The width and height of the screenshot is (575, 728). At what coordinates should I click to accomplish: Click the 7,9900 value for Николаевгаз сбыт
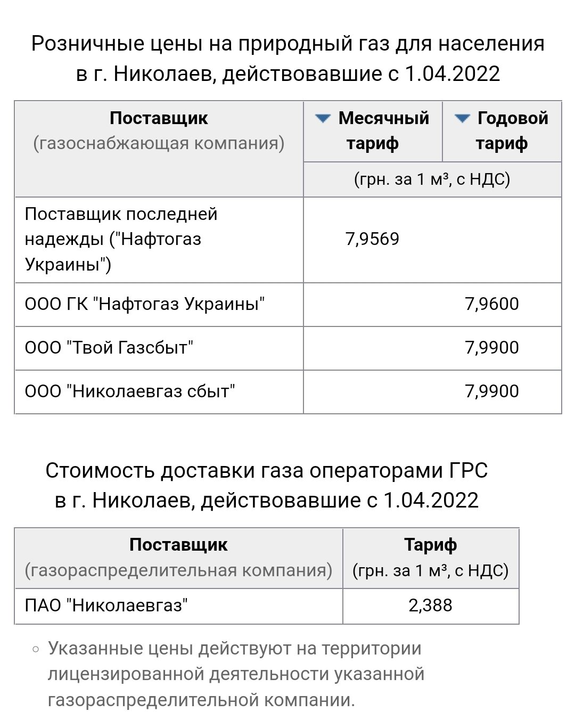click(491, 391)
